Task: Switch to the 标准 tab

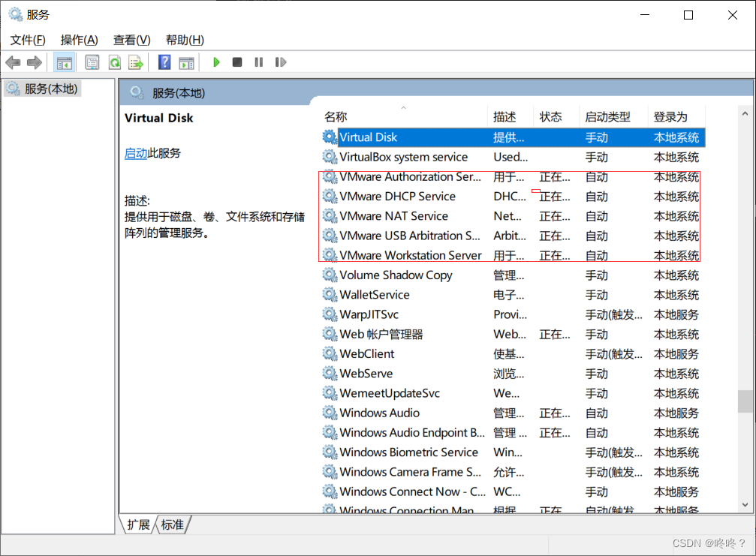Action: 172,524
